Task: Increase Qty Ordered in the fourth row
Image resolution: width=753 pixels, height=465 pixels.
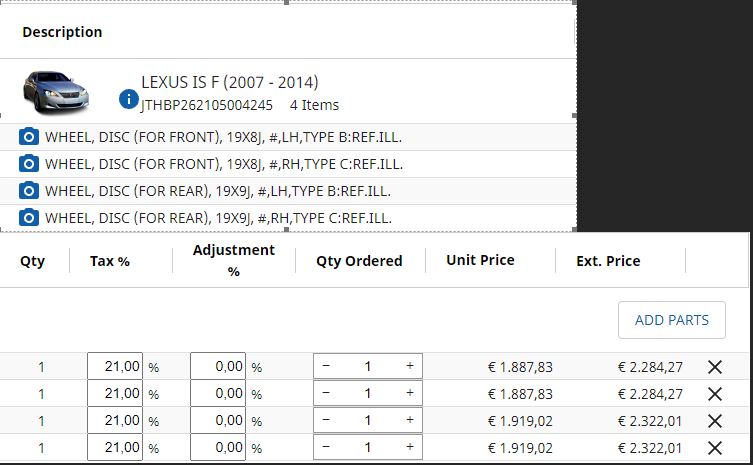Action: pyautogui.click(x=410, y=448)
